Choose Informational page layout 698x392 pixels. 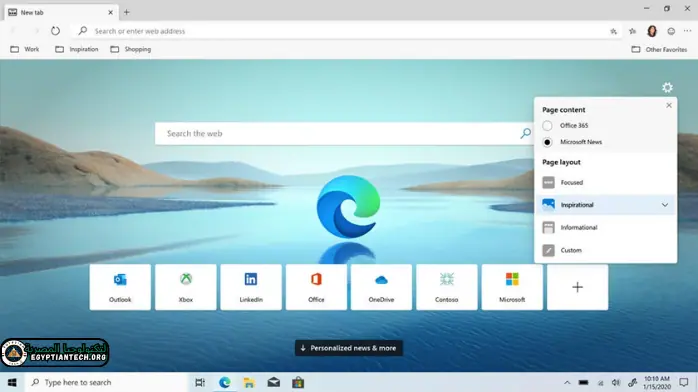click(605, 227)
